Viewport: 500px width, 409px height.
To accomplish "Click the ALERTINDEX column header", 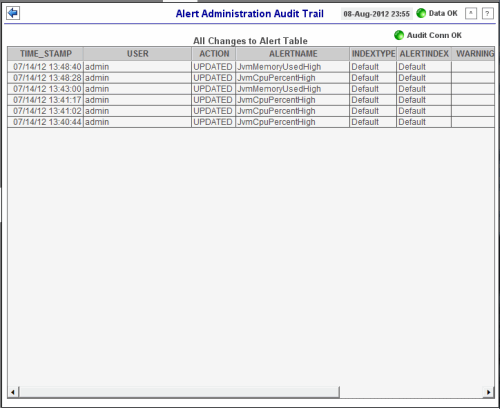I will pos(424,54).
